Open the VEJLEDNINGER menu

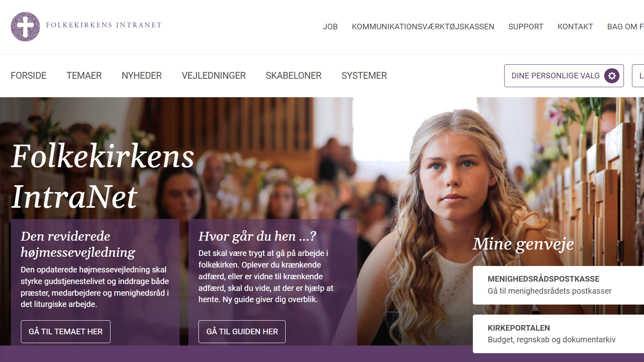[x=214, y=76]
